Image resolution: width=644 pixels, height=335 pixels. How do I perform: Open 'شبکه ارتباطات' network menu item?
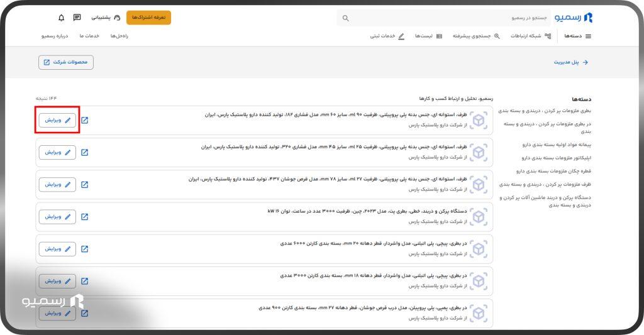[531, 36]
